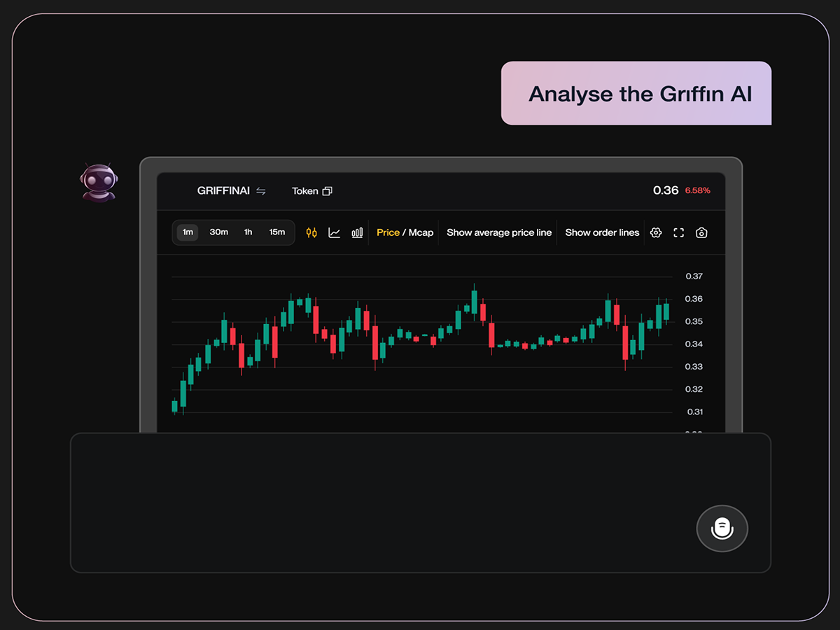
Task: Click the empty chat input box
Action: [x=420, y=503]
